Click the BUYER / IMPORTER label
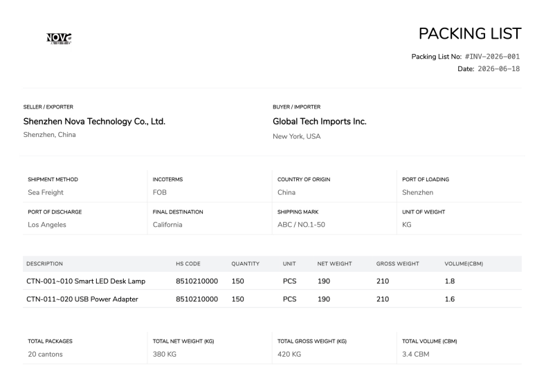This screenshot has height=392, width=546. (x=296, y=106)
